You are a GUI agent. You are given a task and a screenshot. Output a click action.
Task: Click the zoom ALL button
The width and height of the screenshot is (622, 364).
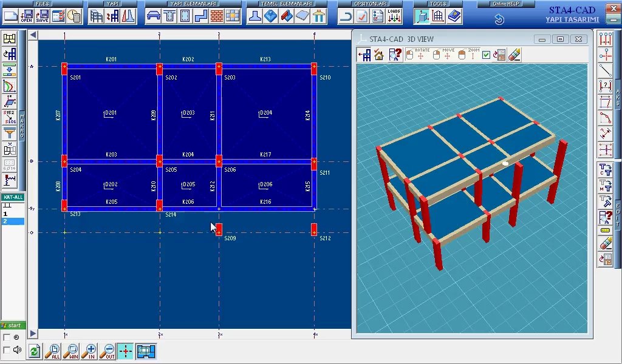click(53, 351)
